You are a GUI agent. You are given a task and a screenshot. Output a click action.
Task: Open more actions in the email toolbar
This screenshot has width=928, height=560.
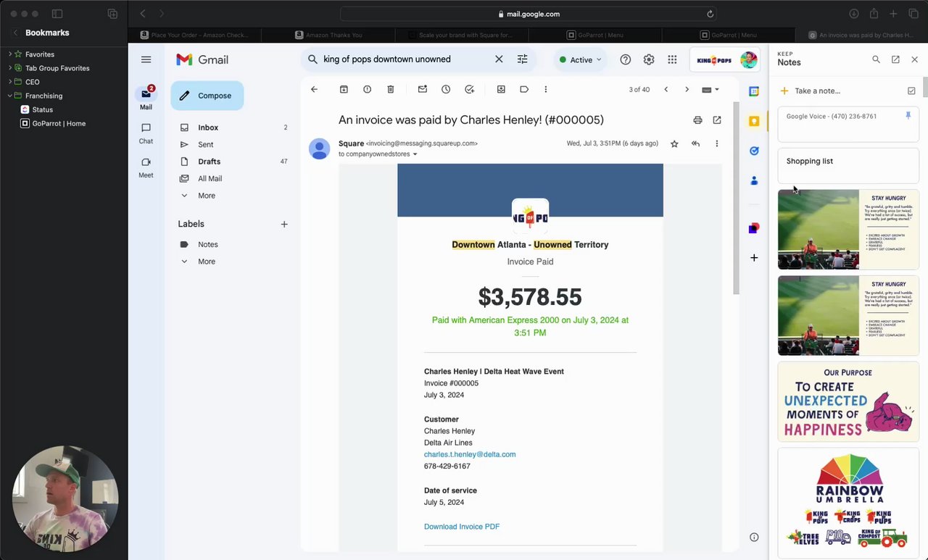point(546,89)
